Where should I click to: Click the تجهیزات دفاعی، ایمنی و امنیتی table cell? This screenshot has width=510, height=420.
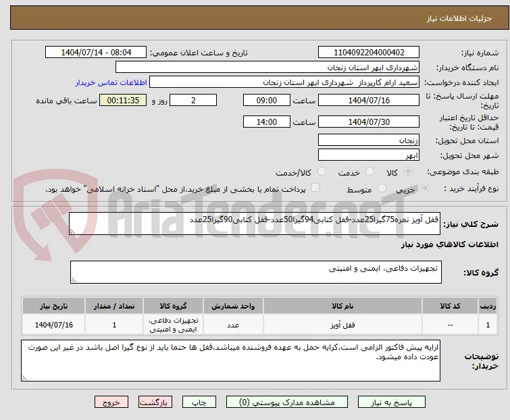[173, 325]
